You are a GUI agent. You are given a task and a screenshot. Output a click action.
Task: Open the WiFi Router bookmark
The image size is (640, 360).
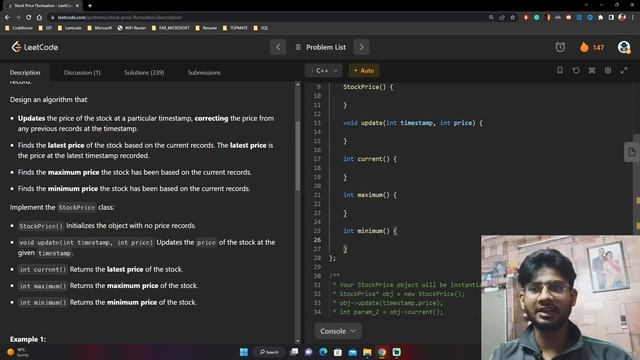(x=131, y=28)
